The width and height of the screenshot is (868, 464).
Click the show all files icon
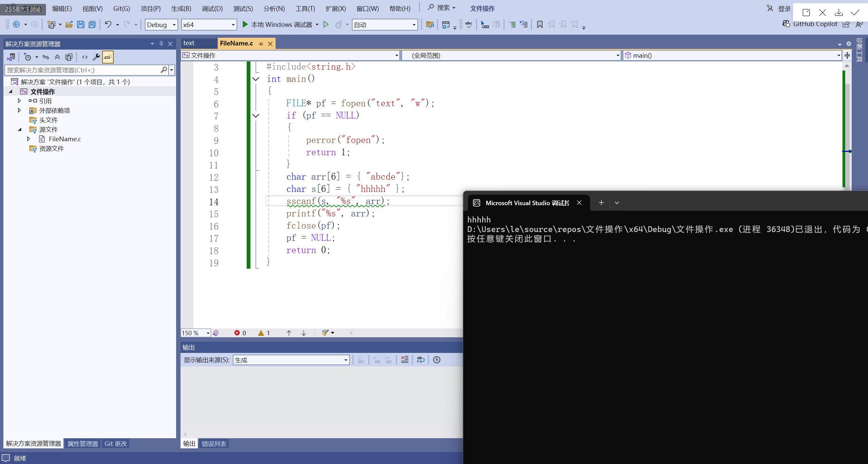(x=69, y=57)
